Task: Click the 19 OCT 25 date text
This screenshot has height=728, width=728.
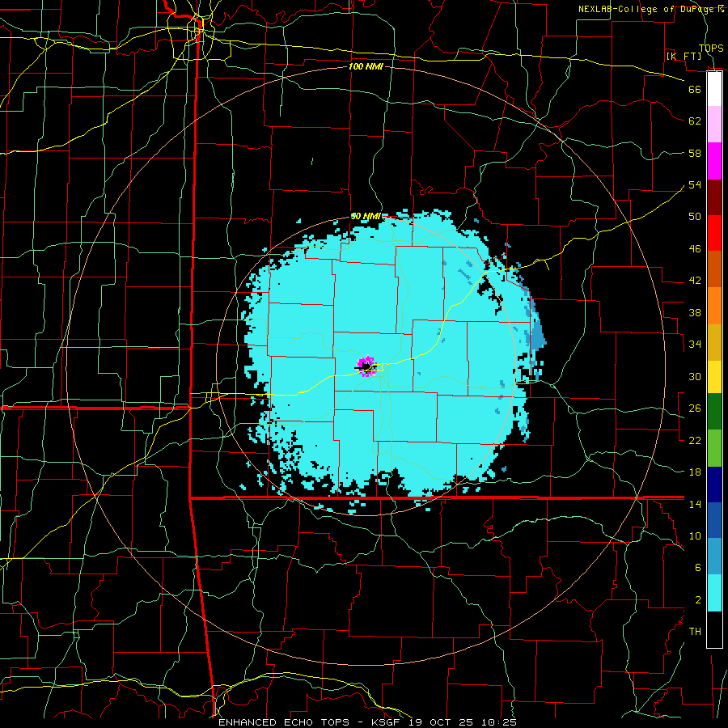Action: coord(442,722)
